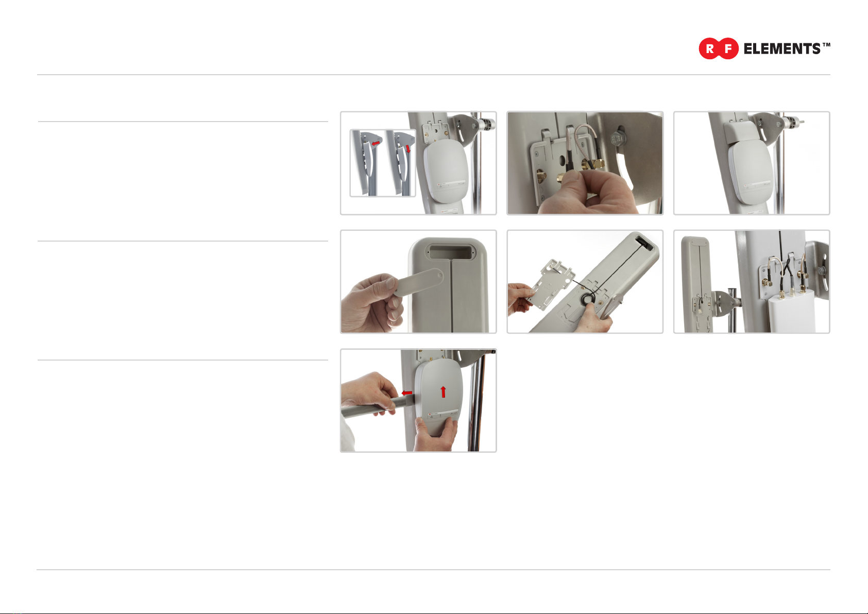Open the photo of bracket and grommet
Image resolution: width=868 pixels, height=614 pixels.
585,282
